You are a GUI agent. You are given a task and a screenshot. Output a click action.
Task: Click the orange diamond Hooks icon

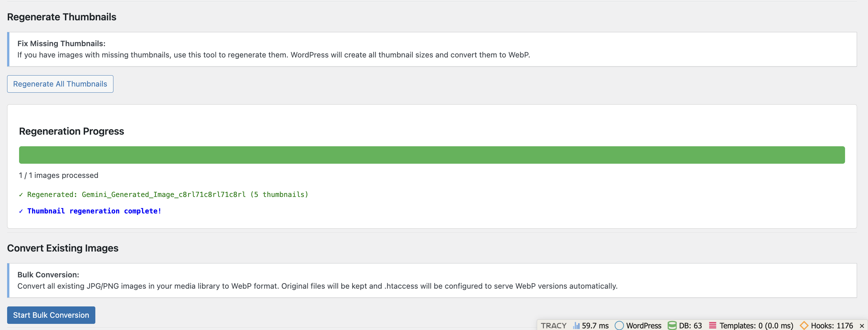tap(805, 325)
